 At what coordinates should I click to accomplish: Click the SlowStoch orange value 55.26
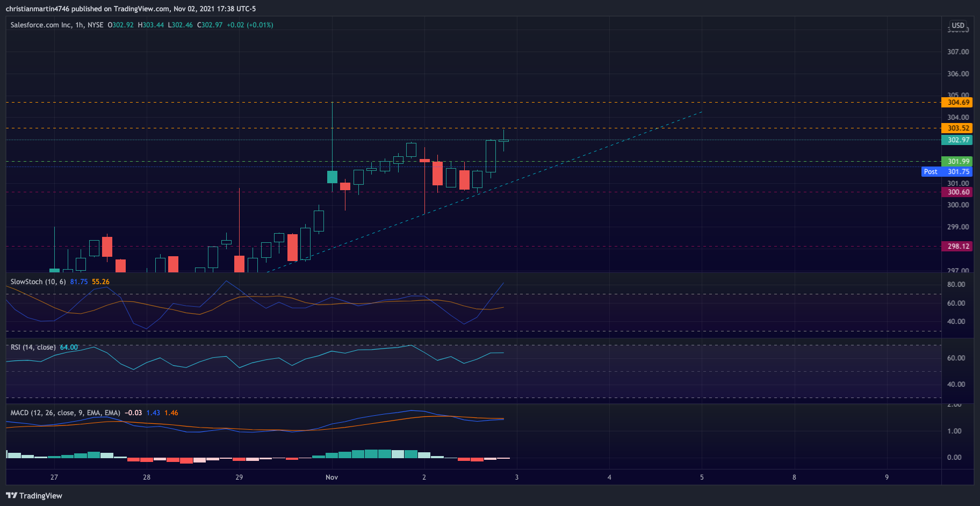pos(100,282)
